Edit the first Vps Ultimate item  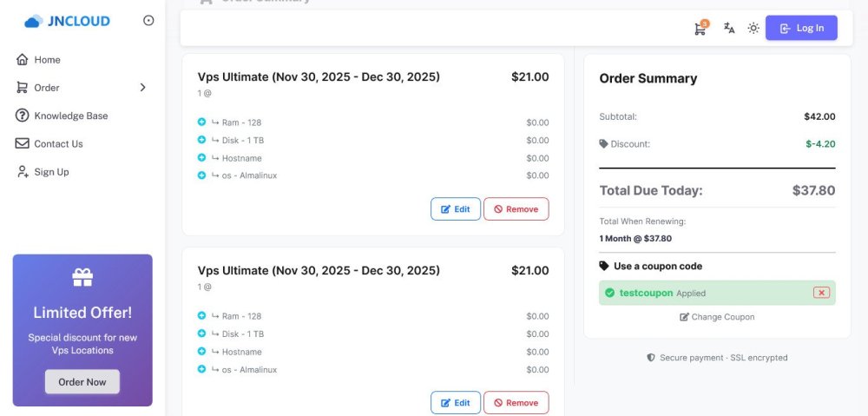click(x=456, y=209)
